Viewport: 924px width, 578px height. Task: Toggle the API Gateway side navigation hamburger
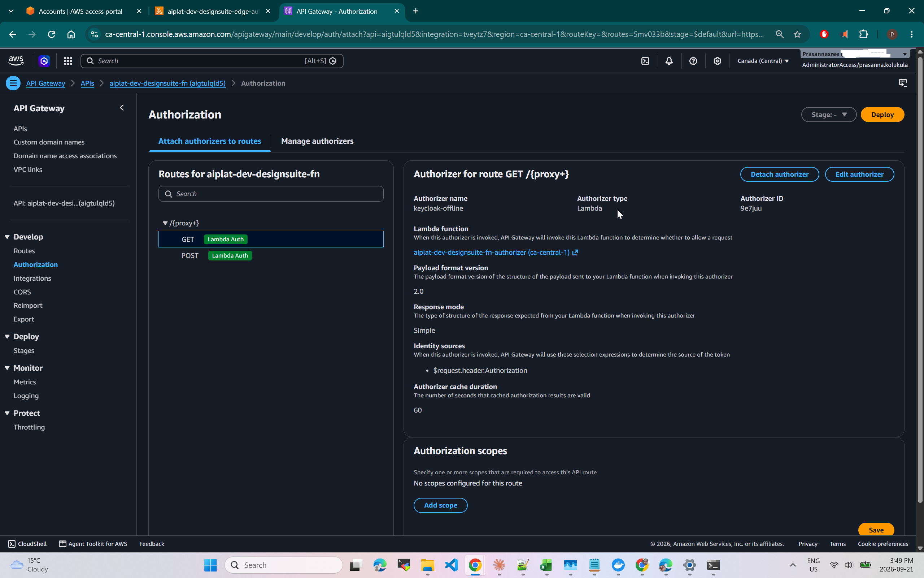click(x=13, y=83)
